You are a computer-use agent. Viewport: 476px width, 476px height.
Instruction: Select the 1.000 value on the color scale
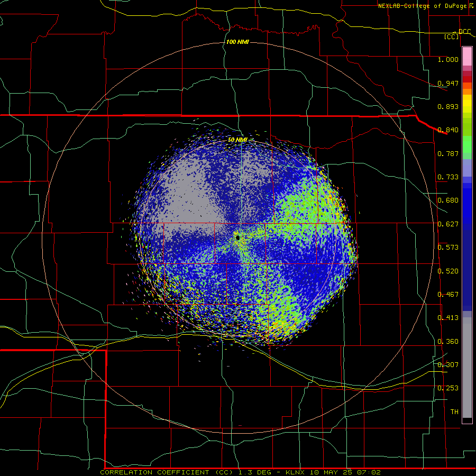coord(448,59)
